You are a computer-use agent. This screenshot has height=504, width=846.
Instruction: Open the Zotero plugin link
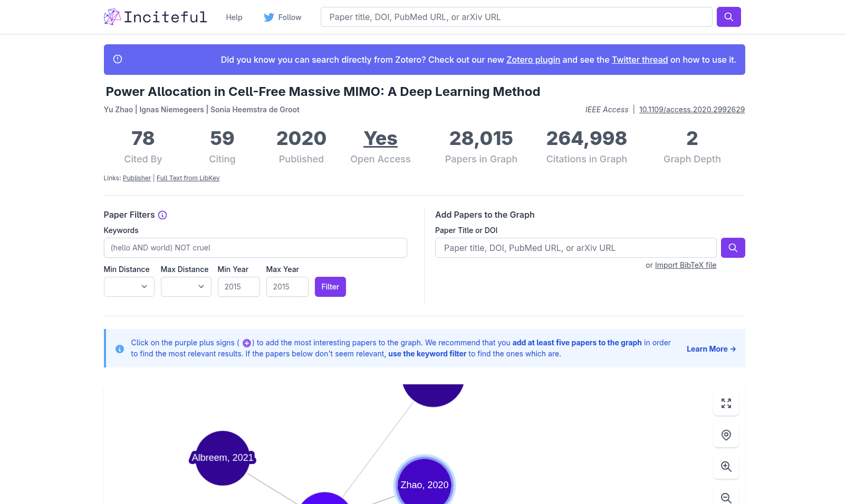pyautogui.click(x=533, y=60)
